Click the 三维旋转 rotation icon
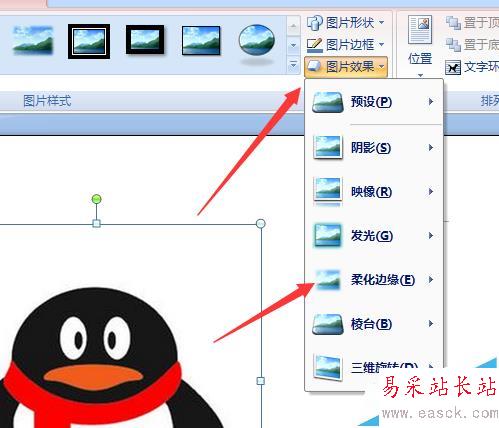 tap(329, 367)
